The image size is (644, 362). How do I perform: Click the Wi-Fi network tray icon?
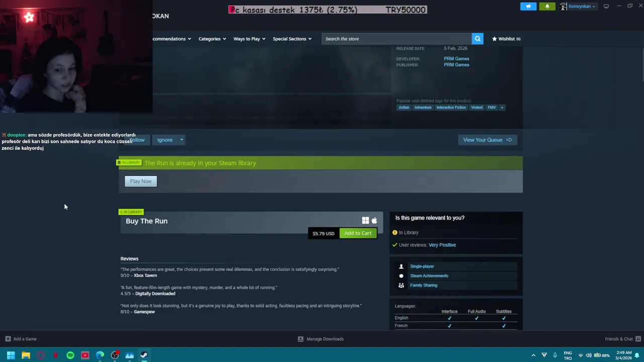580,355
